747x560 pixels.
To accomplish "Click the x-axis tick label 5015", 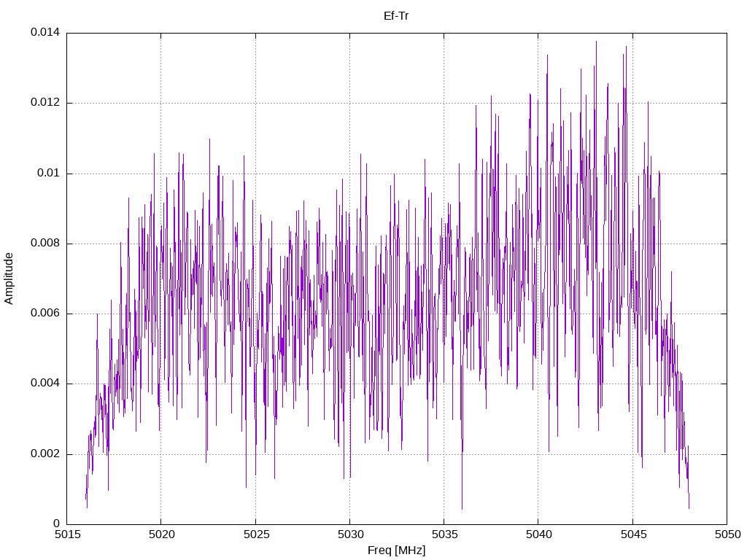I will [x=68, y=534].
